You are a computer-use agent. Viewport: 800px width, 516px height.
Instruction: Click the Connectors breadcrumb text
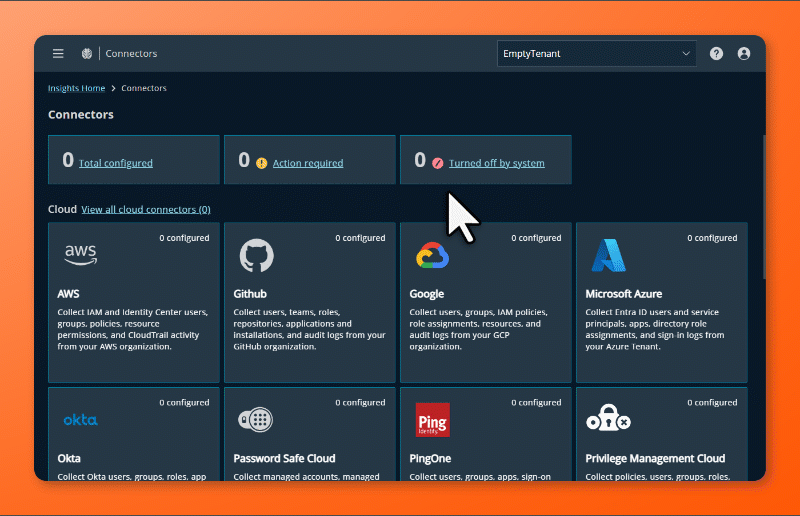tap(144, 88)
